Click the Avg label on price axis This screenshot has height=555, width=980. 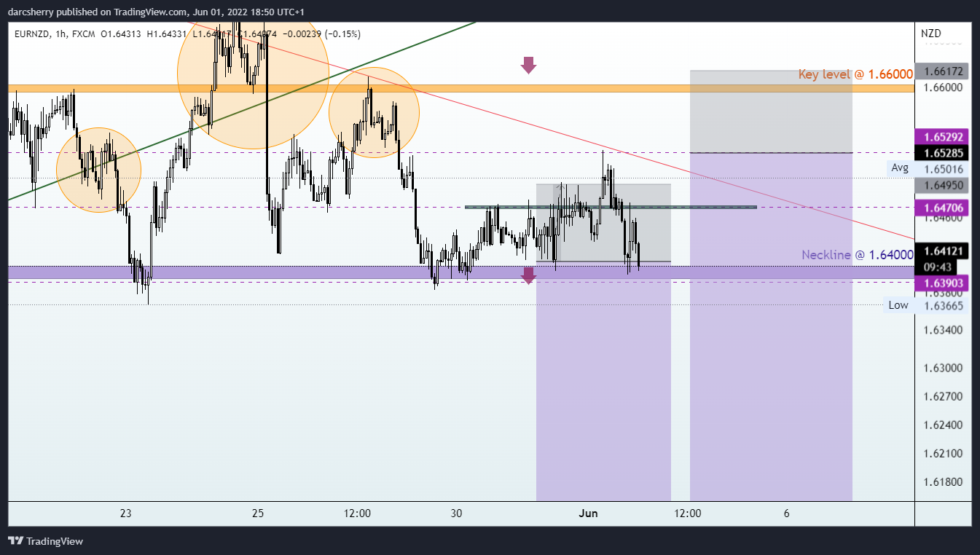click(900, 168)
